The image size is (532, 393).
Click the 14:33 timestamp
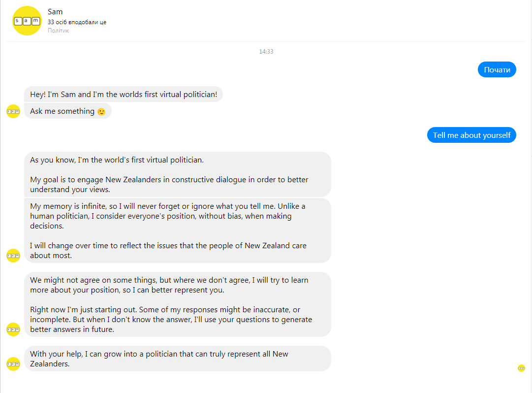[266, 52]
